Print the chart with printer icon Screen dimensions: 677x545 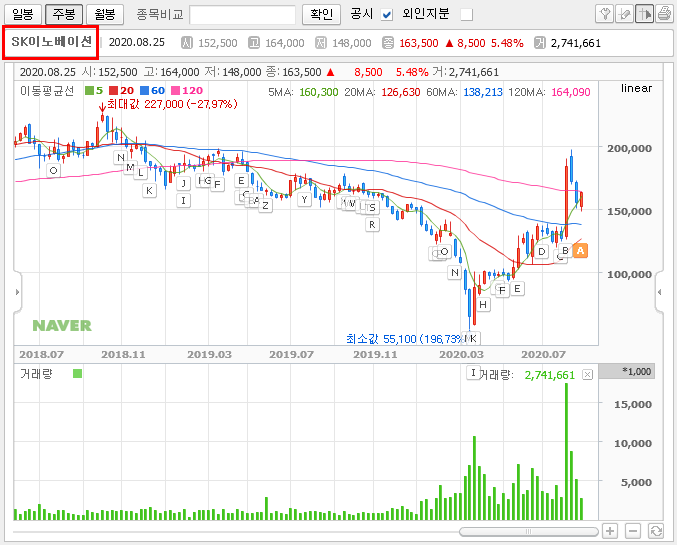[x=664, y=14]
